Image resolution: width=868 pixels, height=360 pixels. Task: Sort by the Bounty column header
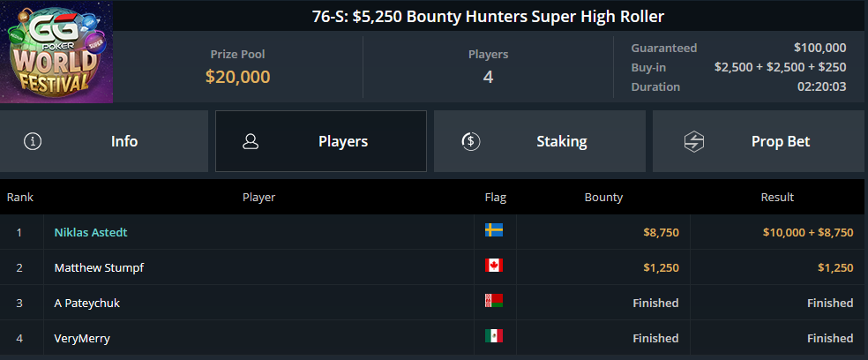pos(603,197)
